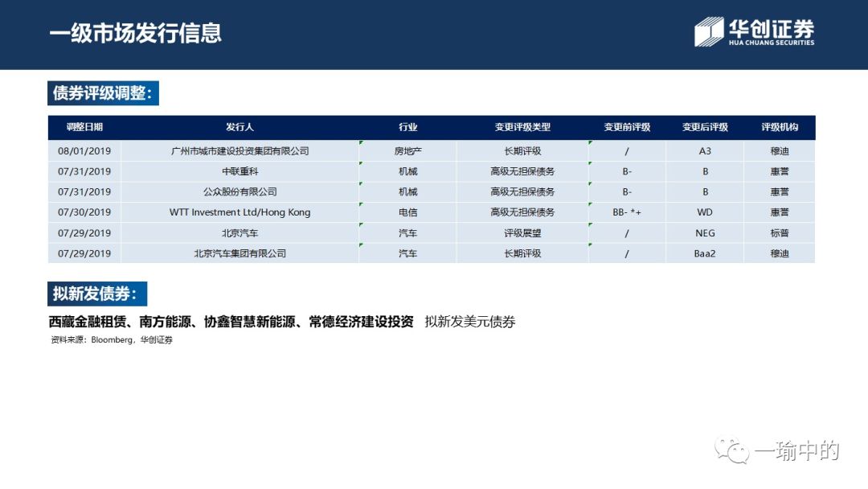Click 穆迪 in the 08/01/2019 row
The height and width of the screenshot is (489, 868).
pyautogui.click(x=780, y=151)
